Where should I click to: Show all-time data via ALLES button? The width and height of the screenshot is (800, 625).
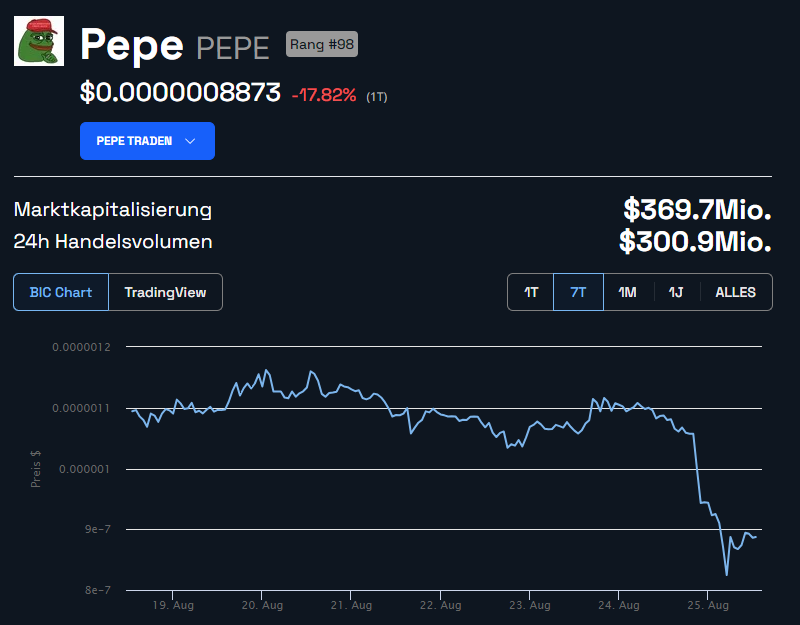tap(736, 292)
